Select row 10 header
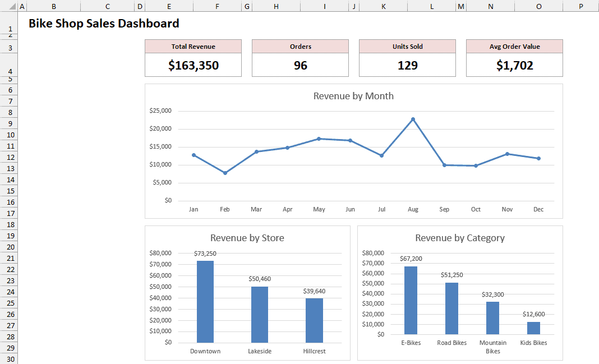599x364 pixels. pos(9,135)
